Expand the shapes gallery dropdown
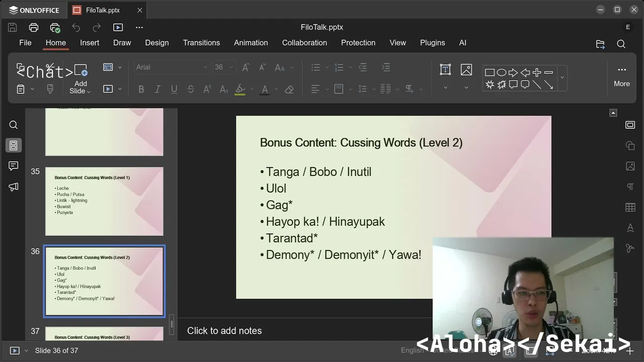 pyautogui.click(x=562, y=78)
